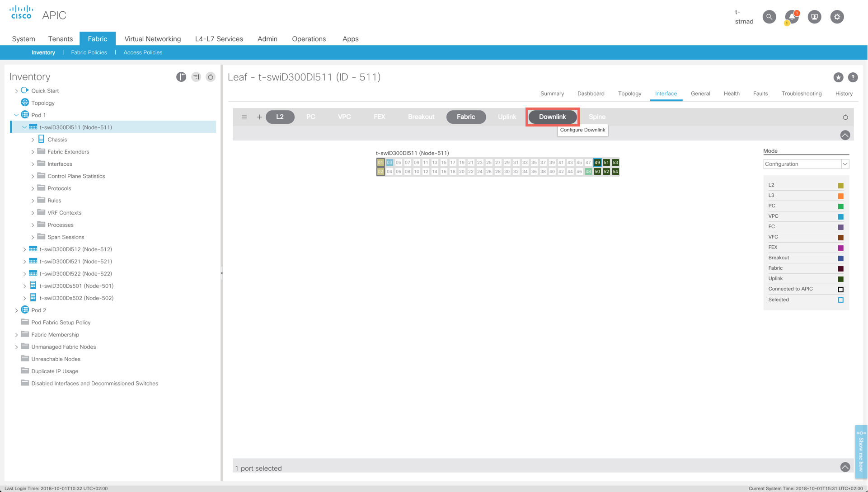Click the Cisco logo

(x=21, y=12)
